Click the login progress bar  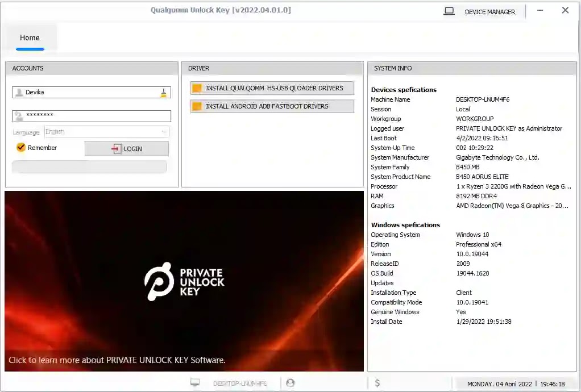tap(89, 166)
